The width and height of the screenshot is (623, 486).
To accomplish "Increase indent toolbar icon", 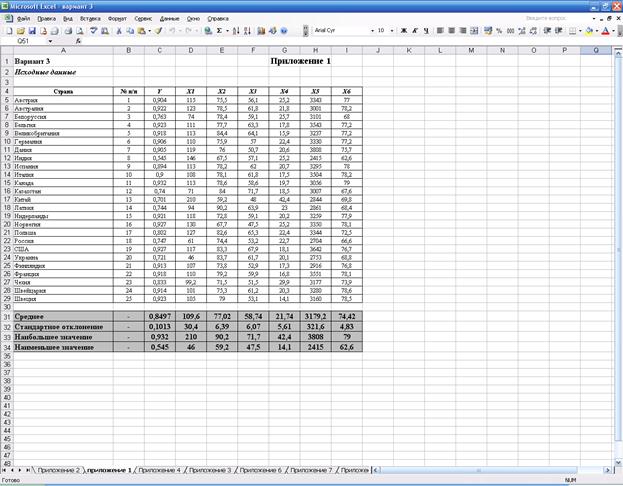I will tap(559, 31).
